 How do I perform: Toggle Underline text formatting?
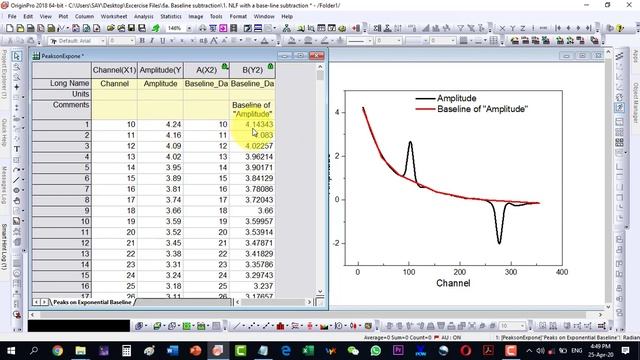pyautogui.click(x=162, y=40)
